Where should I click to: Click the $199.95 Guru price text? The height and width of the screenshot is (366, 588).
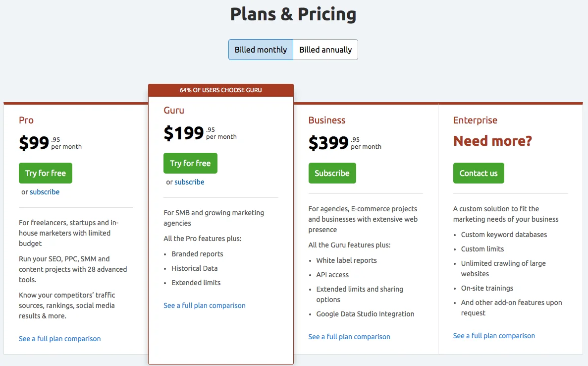188,133
